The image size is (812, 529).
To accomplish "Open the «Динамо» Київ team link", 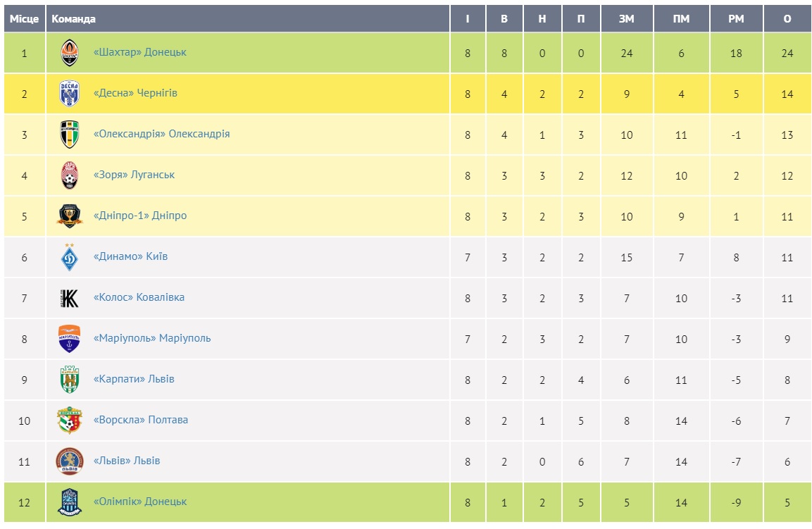I will pos(130,256).
